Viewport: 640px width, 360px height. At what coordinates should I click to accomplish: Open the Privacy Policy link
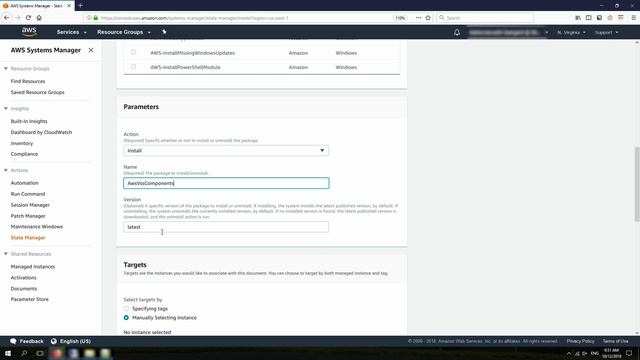tap(580, 341)
